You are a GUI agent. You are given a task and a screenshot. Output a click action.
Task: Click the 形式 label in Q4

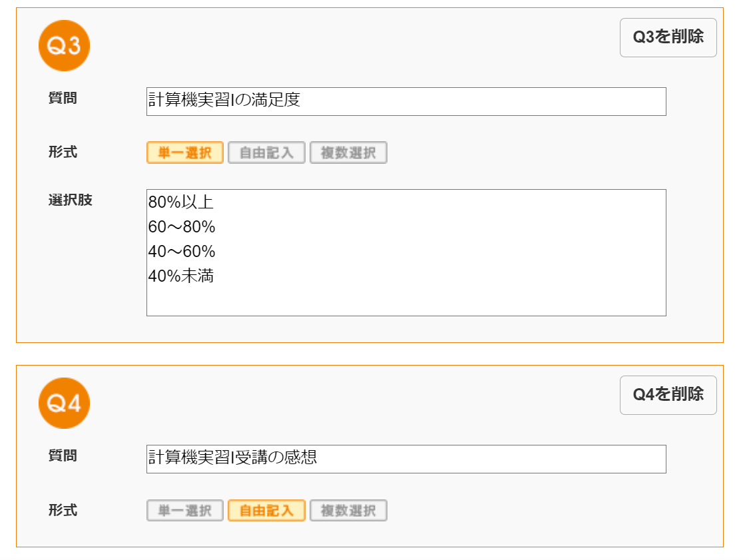tap(63, 510)
